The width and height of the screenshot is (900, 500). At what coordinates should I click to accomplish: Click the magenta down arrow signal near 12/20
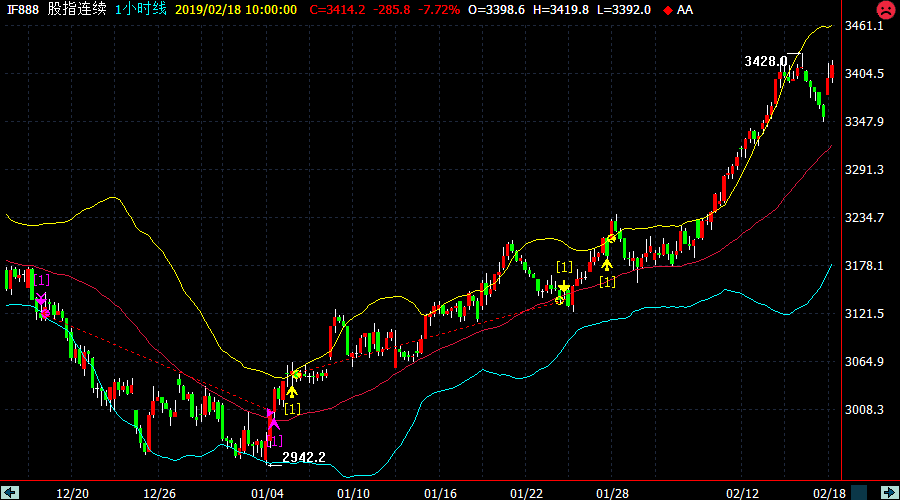click(41, 301)
